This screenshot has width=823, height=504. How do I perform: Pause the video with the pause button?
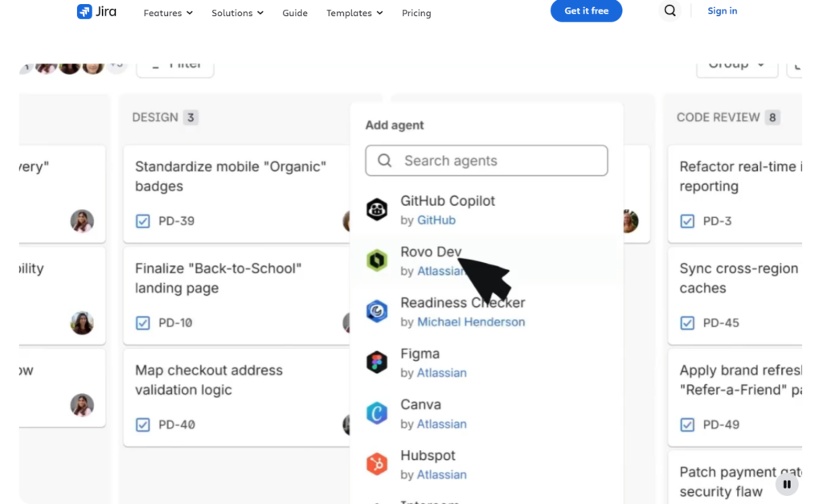(787, 484)
